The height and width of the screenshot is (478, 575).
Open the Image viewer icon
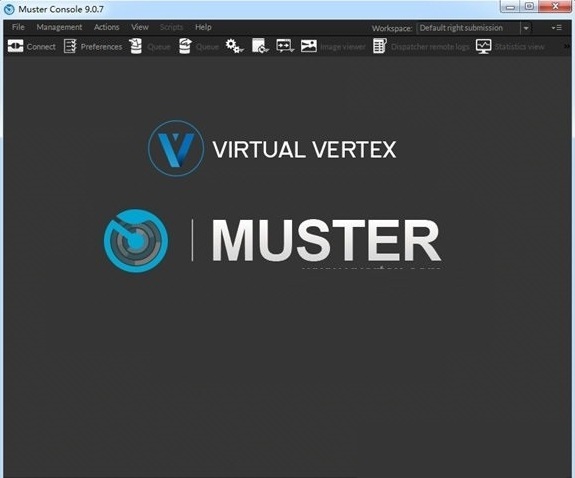[309, 46]
